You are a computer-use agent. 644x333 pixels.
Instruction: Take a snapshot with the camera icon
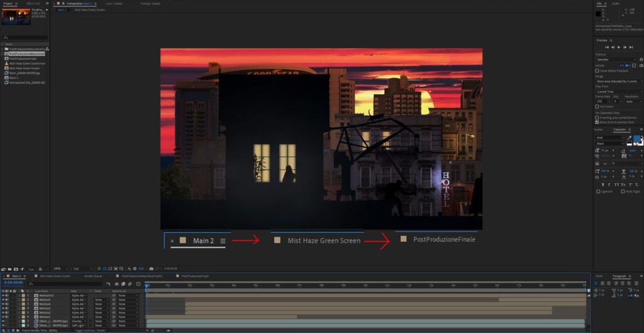151,268
